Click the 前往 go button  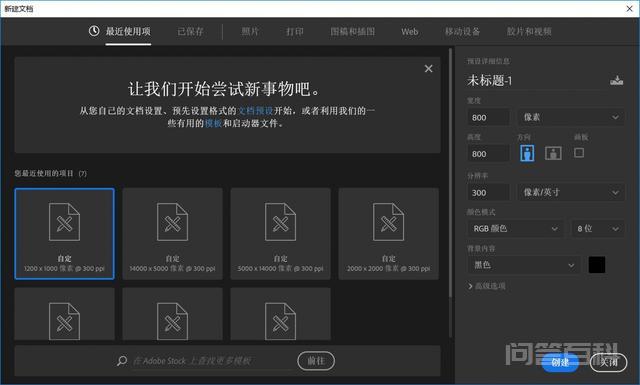pyautogui.click(x=316, y=361)
